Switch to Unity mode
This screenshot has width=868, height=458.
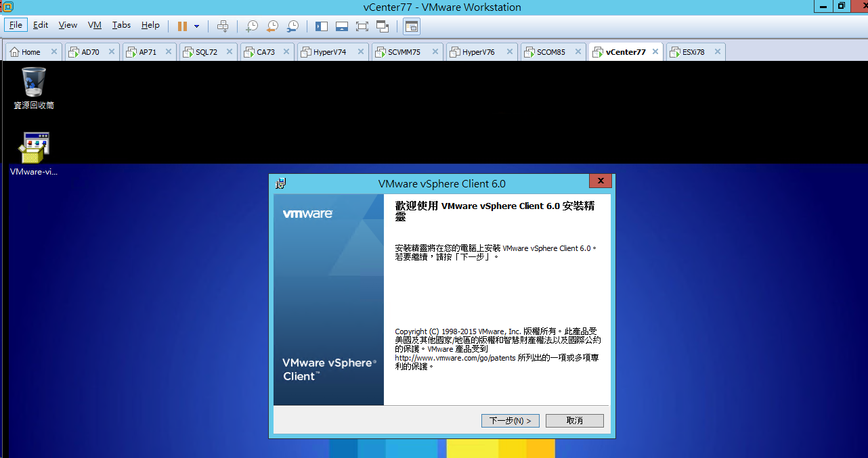[383, 26]
